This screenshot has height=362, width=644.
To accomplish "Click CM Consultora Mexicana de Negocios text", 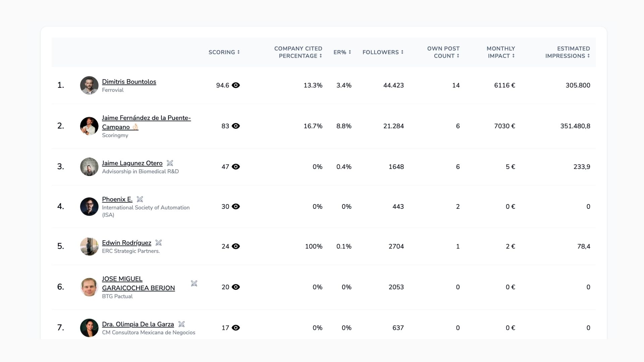I will coord(149,333).
